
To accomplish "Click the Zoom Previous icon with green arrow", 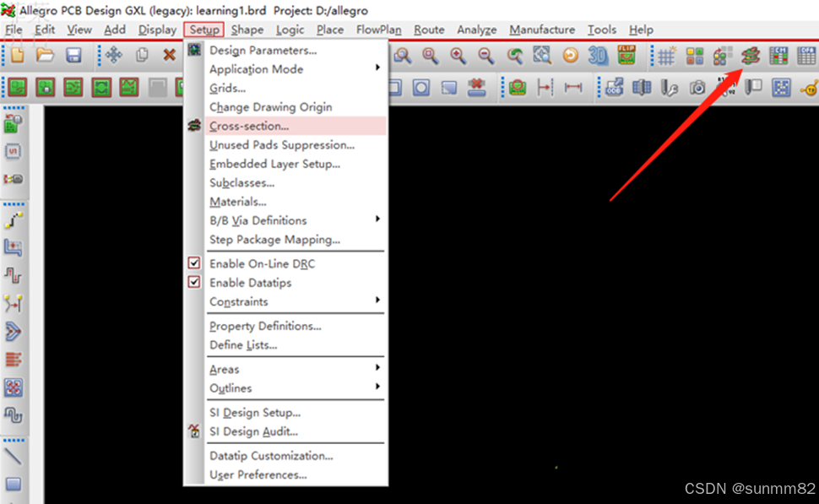I will (514, 56).
